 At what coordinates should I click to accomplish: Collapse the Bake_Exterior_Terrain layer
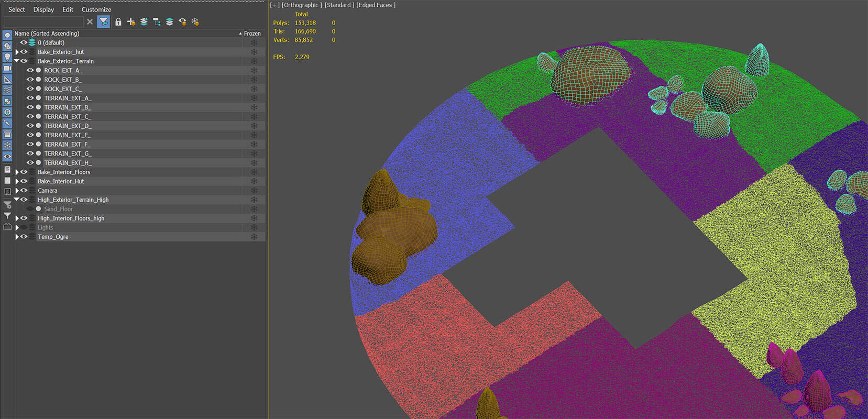coord(17,61)
